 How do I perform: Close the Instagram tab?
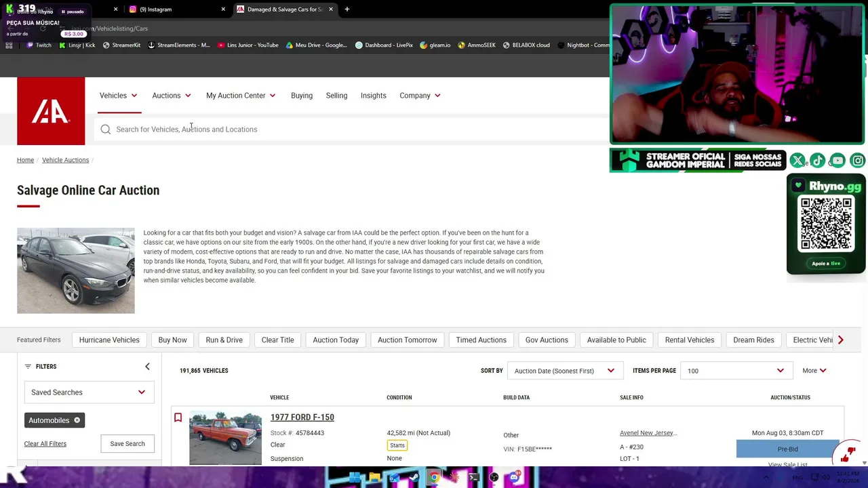[223, 9]
